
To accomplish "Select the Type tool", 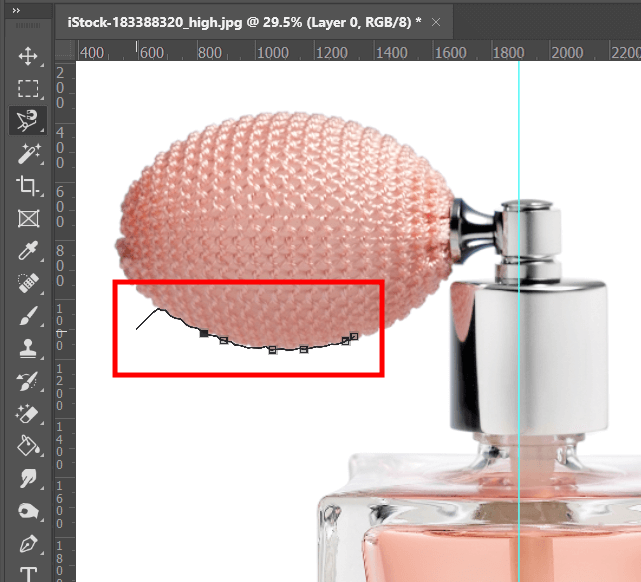I will (28, 573).
